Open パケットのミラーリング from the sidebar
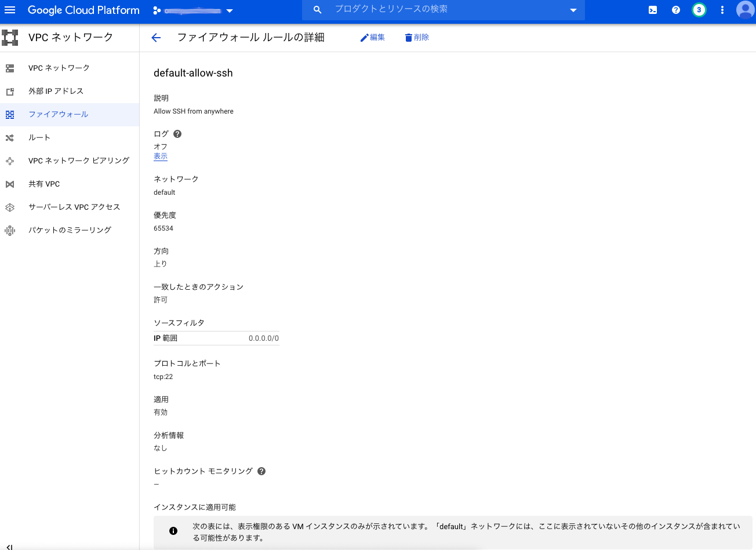 [70, 230]
